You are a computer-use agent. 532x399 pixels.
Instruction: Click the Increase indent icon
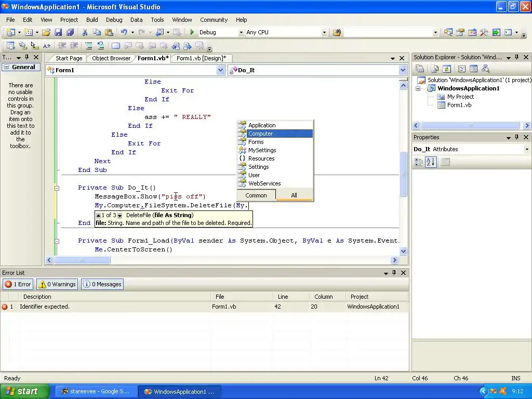[x=74, y=46]
